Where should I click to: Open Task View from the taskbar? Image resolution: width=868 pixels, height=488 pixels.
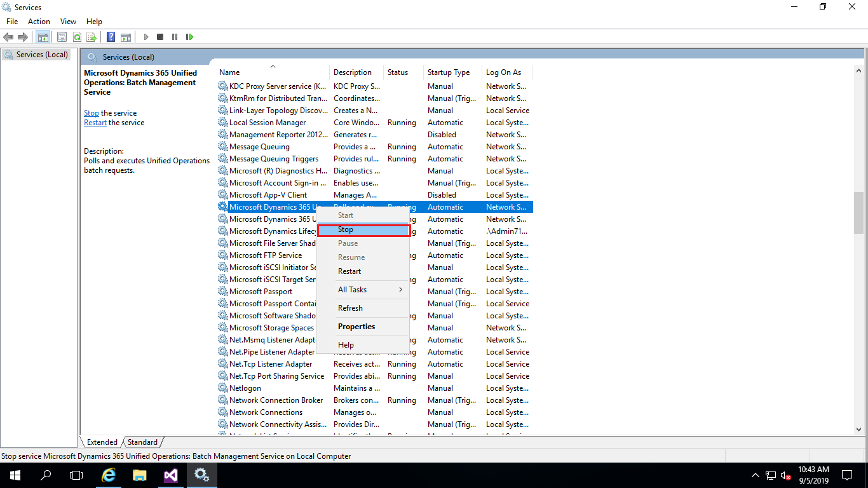(x=76, y=475)
